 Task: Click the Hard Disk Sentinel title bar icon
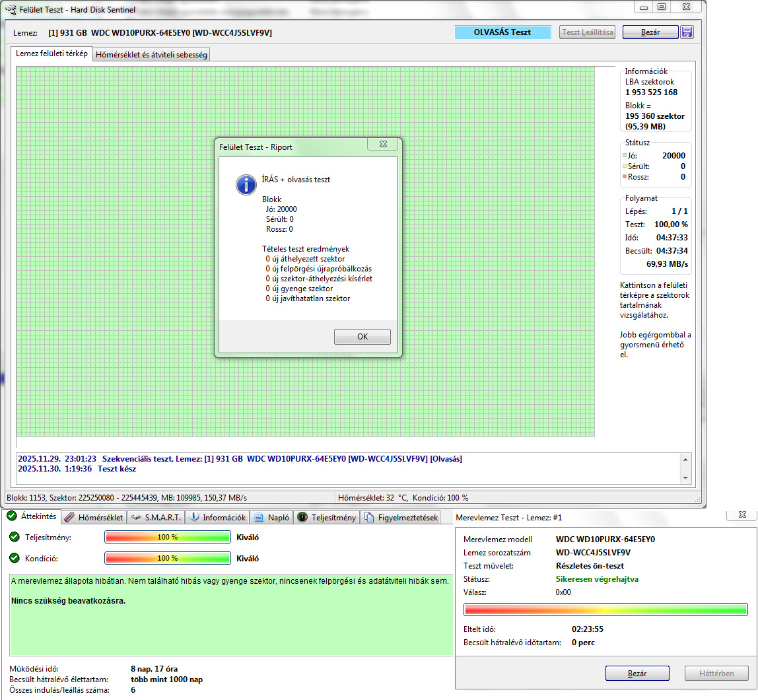click(11, 9)
